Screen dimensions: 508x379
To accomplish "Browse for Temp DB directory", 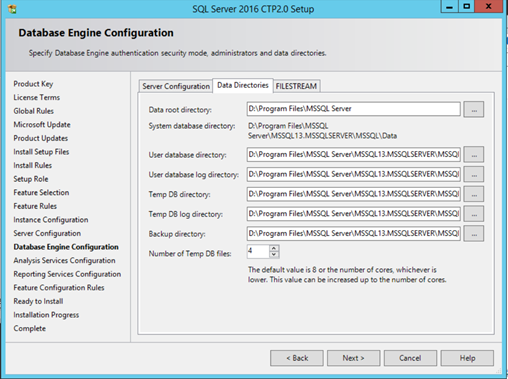I will (x=474, y=194).
